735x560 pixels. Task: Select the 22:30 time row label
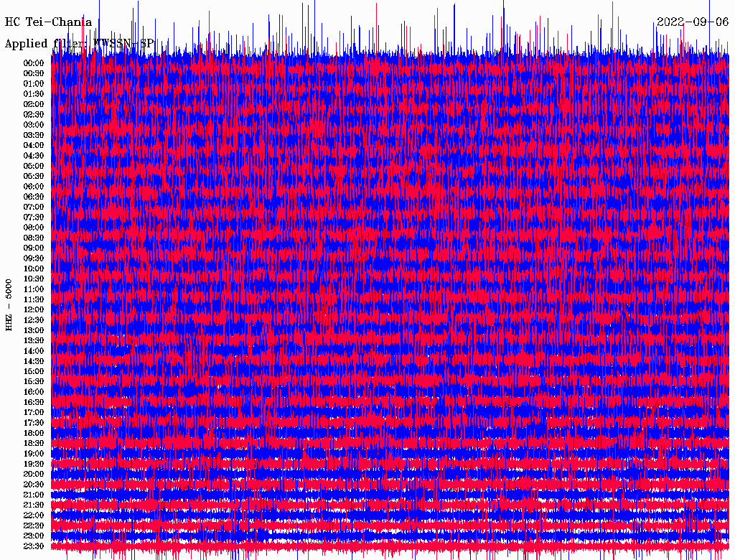point(34,526)
